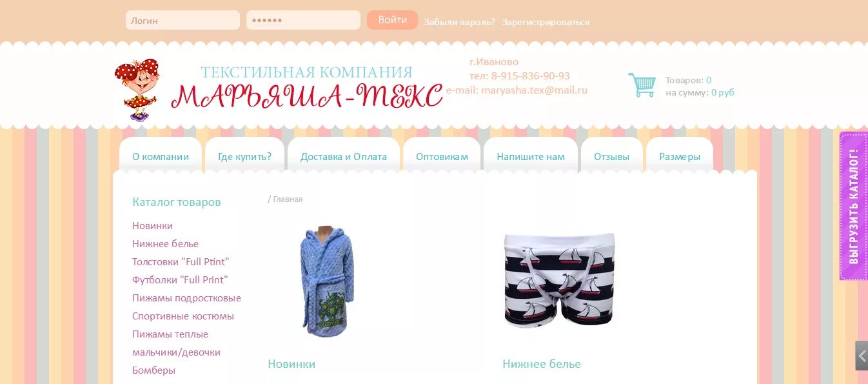Select the Оптовикам tab

coord(442,156)
